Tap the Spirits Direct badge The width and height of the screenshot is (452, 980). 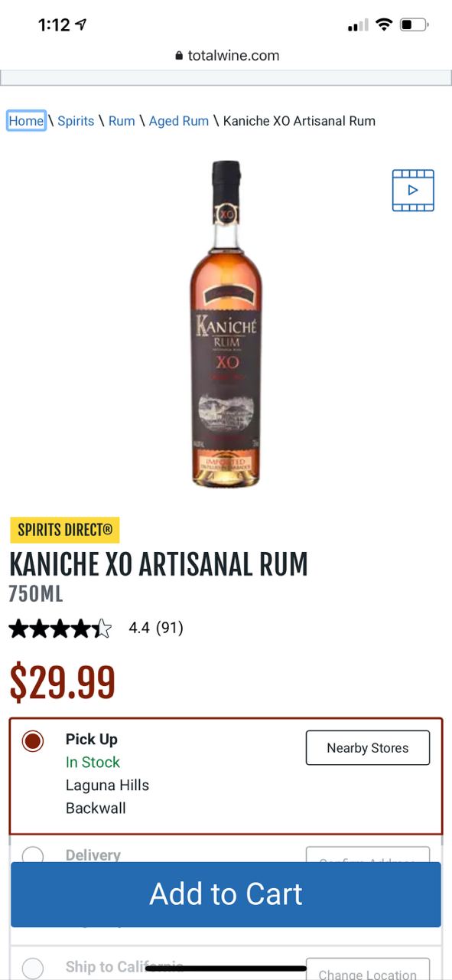pos(65,530)
